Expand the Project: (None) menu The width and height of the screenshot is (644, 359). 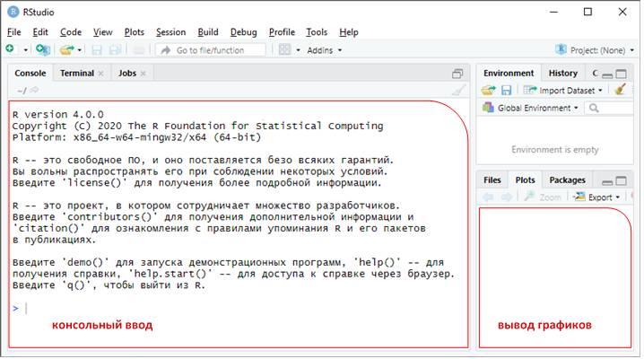[x=590, y=49]
